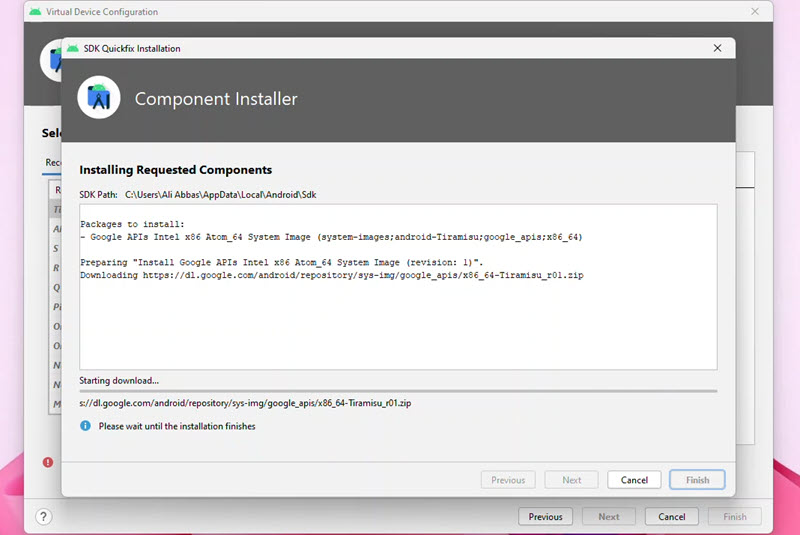This screenshot has height=535, width=800.
Task: Close the Virtual Device Configuration window
Action: click(755, 11)
